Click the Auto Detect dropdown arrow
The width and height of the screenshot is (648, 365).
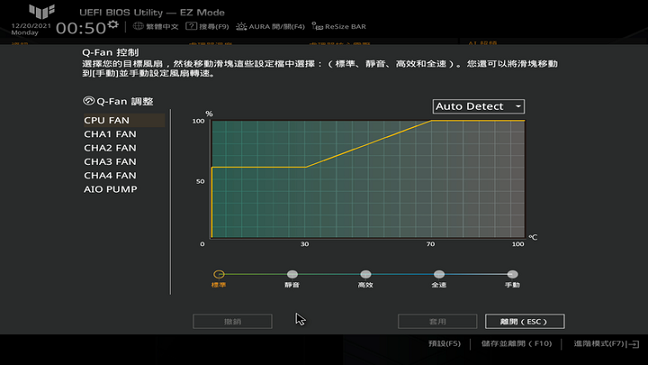(518, 107)
